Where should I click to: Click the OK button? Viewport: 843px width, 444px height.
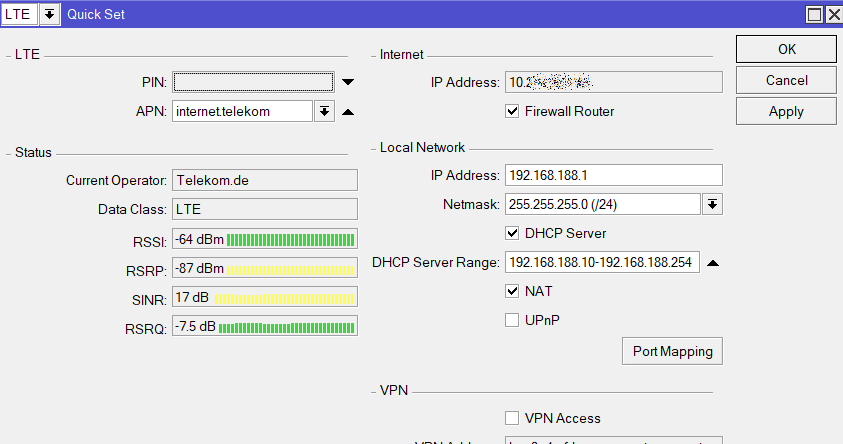point(786,49)
